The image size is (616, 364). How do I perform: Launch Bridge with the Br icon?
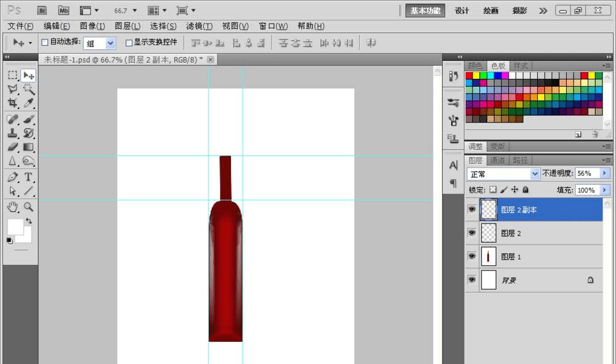[x=42, y=10]
